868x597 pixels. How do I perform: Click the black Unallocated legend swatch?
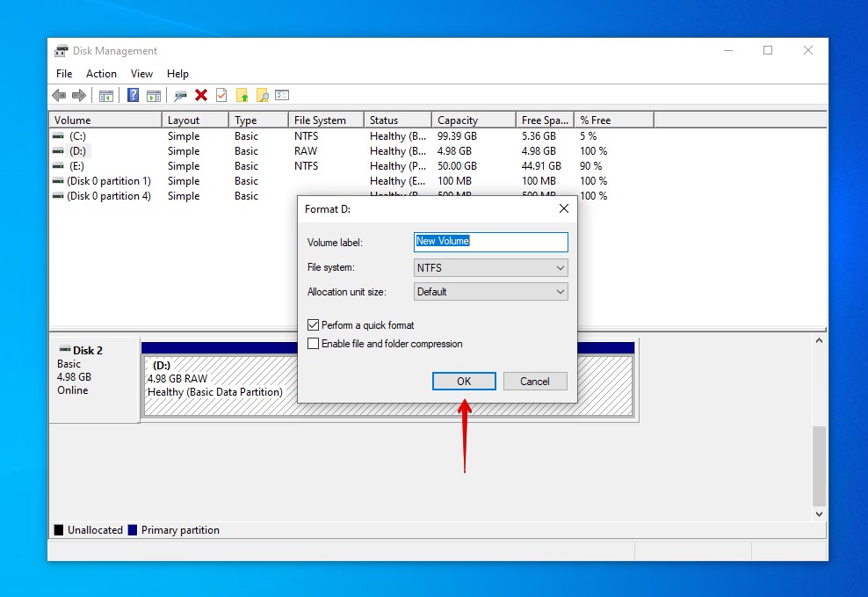(x=59, y=530)
